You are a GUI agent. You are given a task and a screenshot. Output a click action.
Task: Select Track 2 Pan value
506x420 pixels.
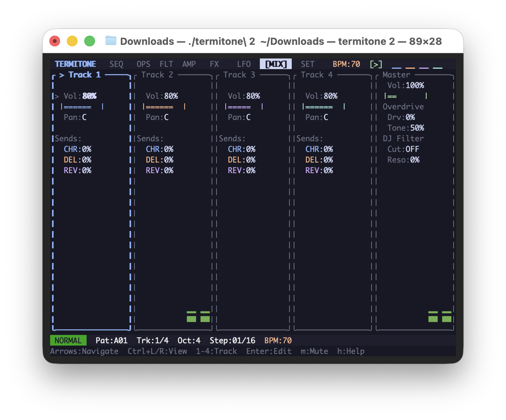pyautogui.click(x=166, y=117)
